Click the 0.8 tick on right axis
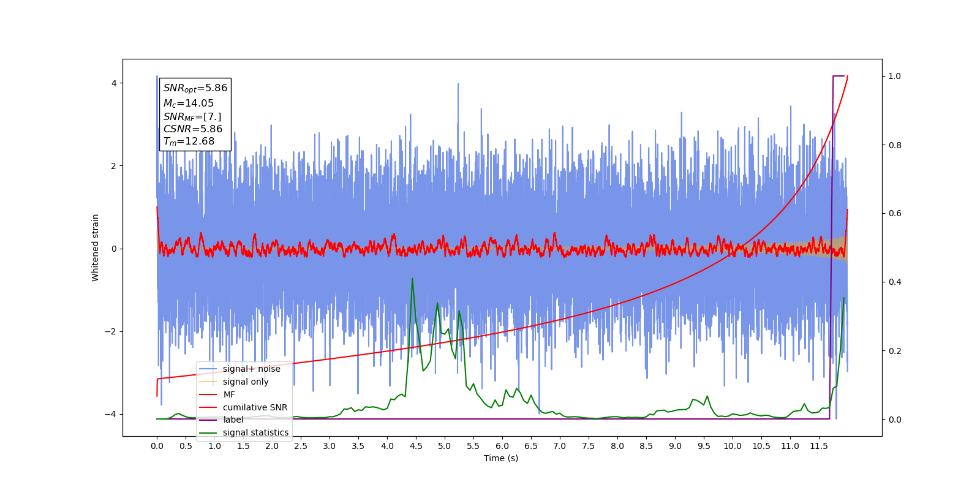 (895, 145)
